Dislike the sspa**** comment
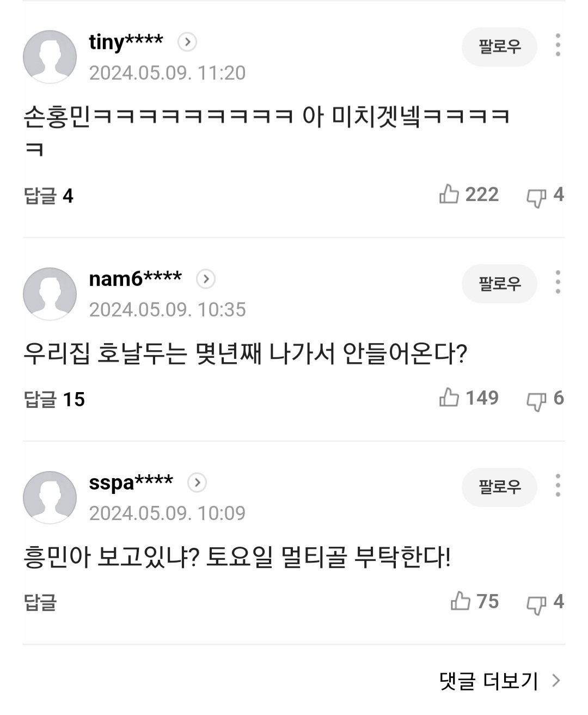 tap(536, 603)
